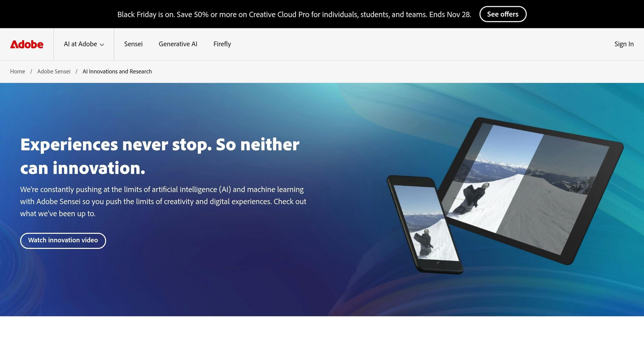Click the Watch innovation video button

pyautogui.click(x=63, y=240)
